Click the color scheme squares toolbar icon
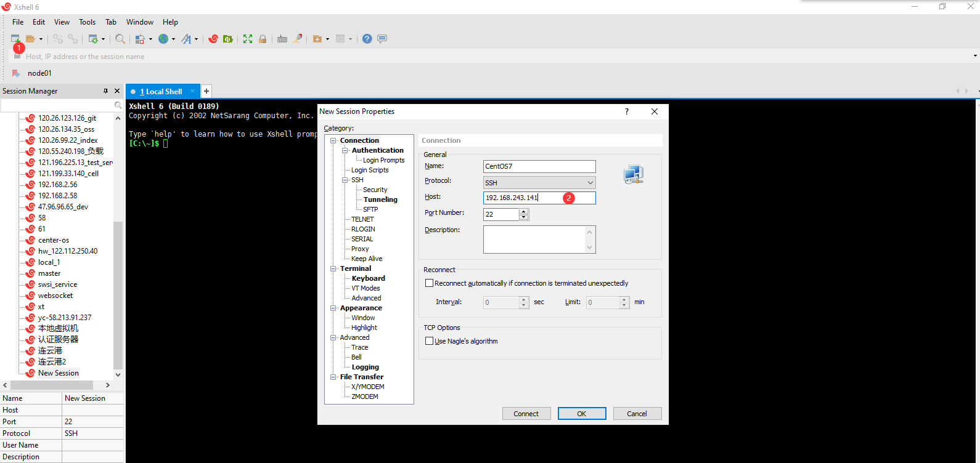 click(140, 39)
